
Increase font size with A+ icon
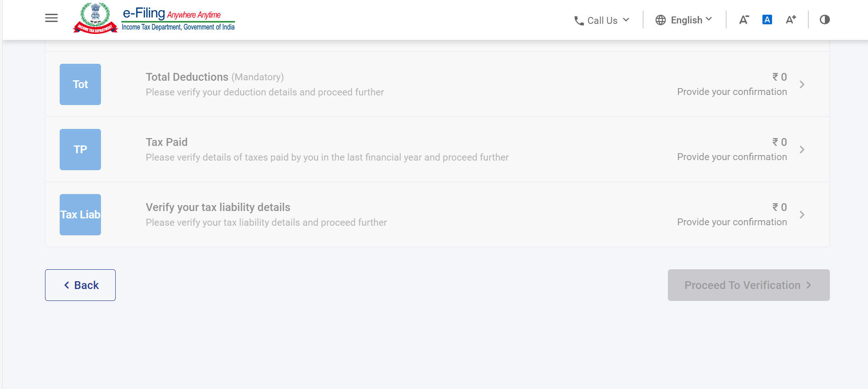pos(790,20)
